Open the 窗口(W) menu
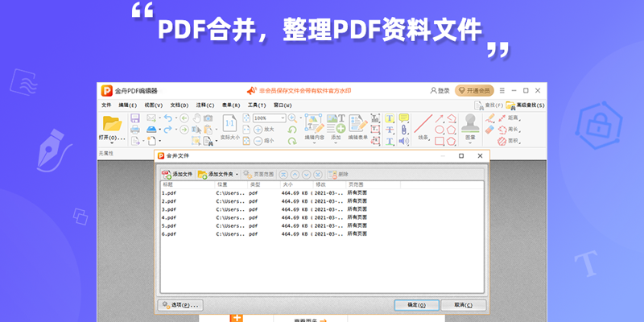 click(283, 105)
